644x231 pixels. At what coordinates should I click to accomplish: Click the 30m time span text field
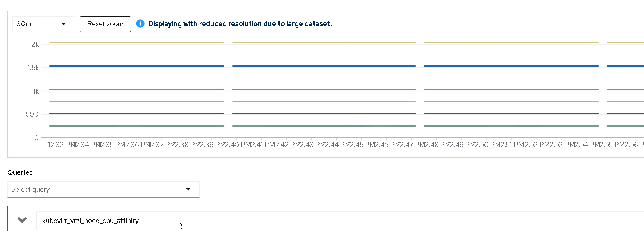pos(31,24)
